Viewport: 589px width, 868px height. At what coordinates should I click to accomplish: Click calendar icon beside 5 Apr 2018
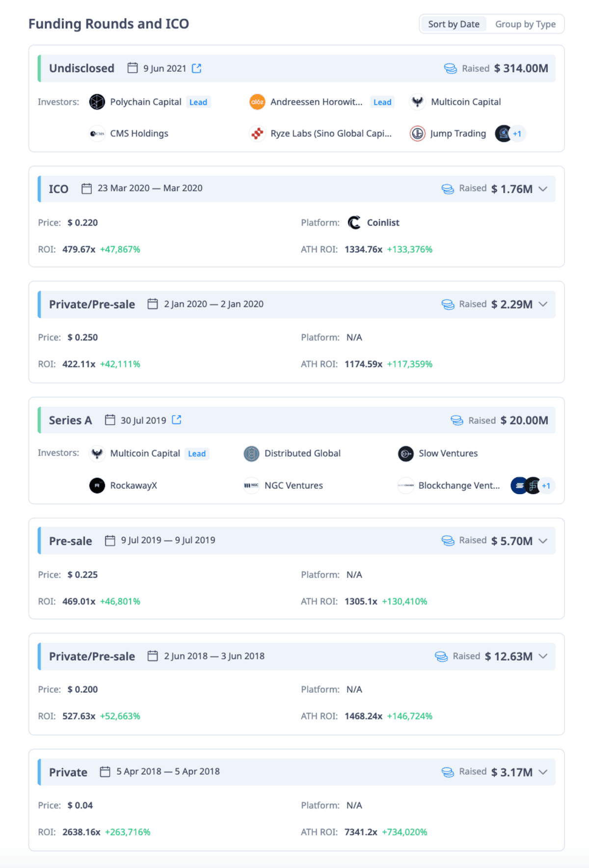click(105, 772)
